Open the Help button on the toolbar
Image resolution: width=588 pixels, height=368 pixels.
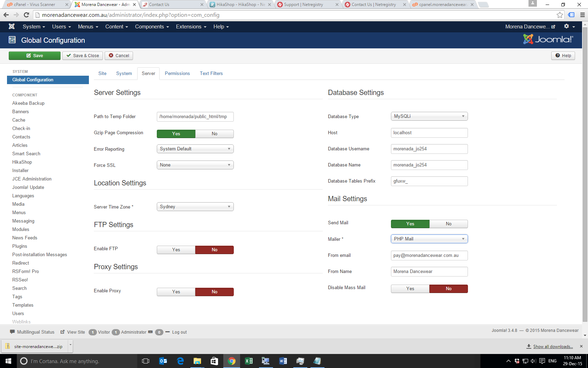tap(563, 56)
